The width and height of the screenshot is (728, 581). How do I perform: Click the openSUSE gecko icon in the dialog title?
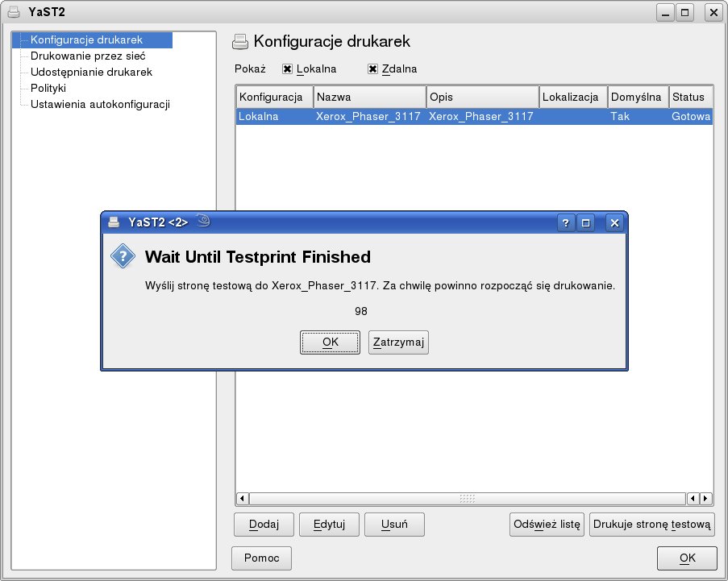point(203,222)
